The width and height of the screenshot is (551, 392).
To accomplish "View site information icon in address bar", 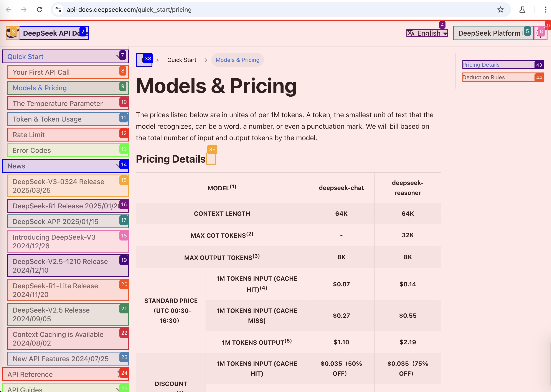I will tap(58, 10).
